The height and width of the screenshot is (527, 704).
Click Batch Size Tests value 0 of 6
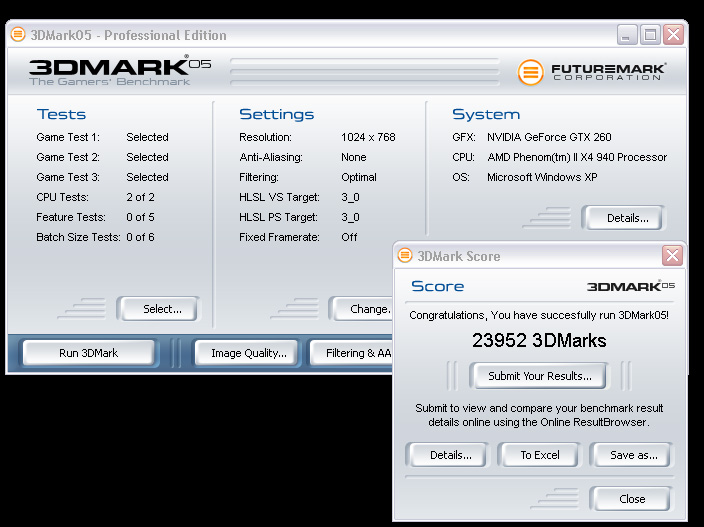click(140, 237)
